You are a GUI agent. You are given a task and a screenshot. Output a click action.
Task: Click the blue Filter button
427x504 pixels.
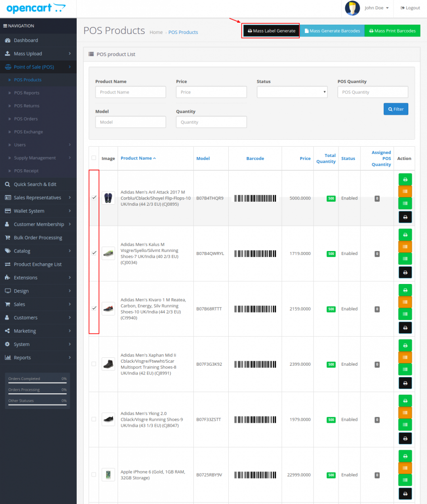pyautogui.click(x=396, y=109)
